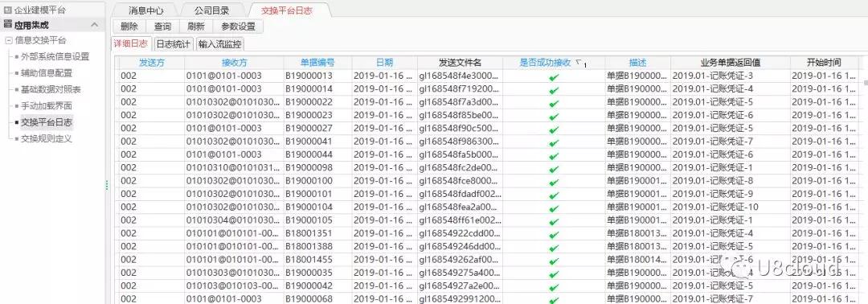Click the 开始时间 column header
Viewport: 868px width, 304px height.
tap(825, 63)
